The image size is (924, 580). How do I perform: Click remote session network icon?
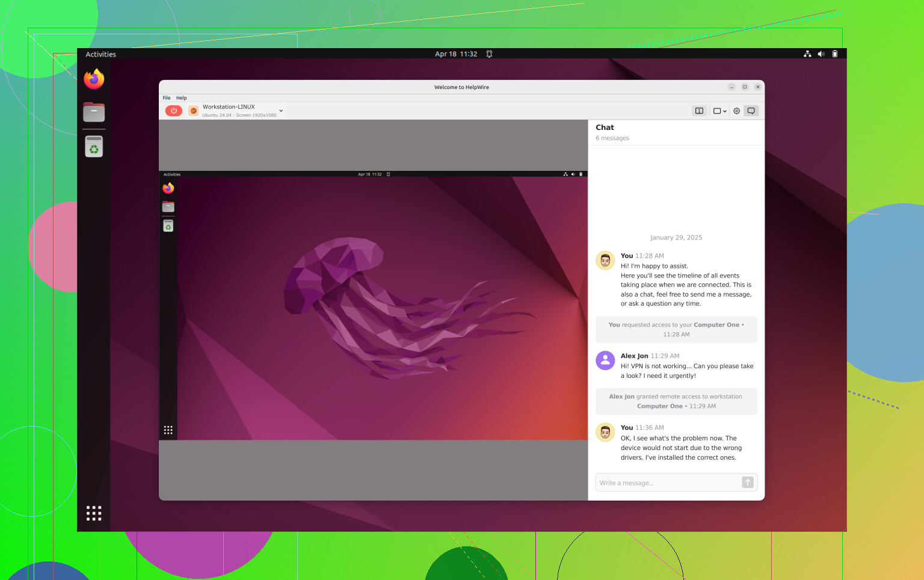pos(565,174)
